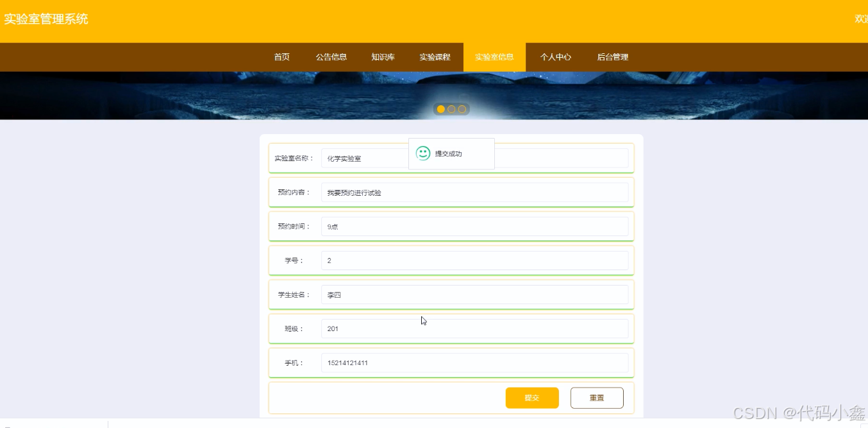Image resolution: width=868 pixels, height=428 pixels.
Task: Click the 提交 submit button
Action: (532, 398)
